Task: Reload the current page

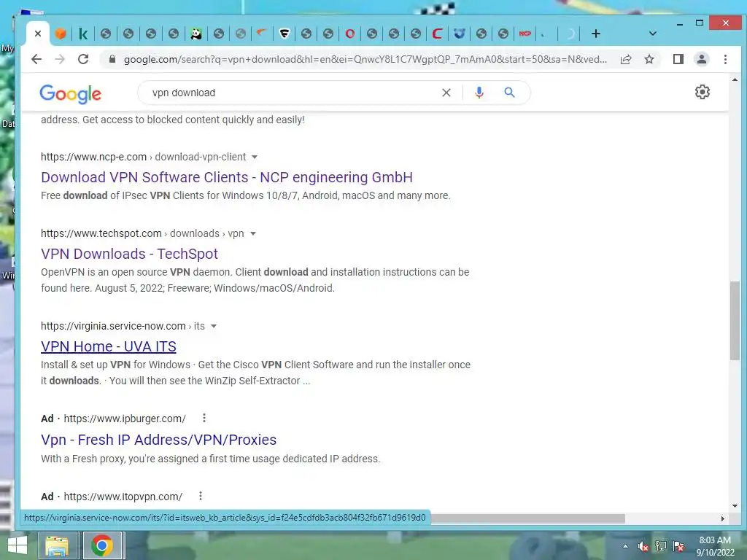Action: coord(83,59)
